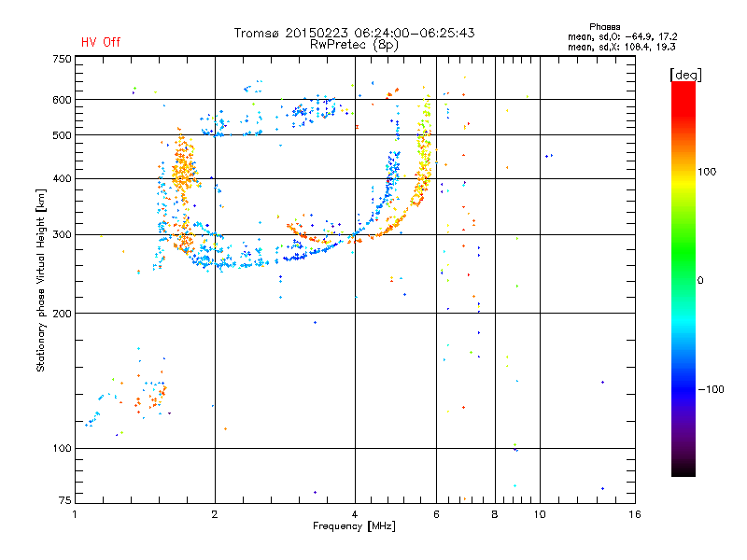747x560 pixels.
Task: Click the x-axis tick label '8'
Action: coord(495,514)
